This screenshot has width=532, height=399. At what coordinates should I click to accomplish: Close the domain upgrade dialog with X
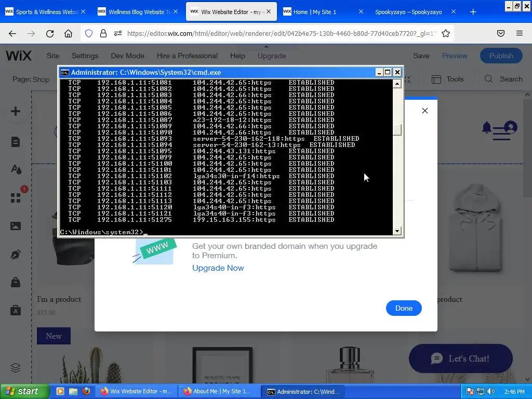425,111
